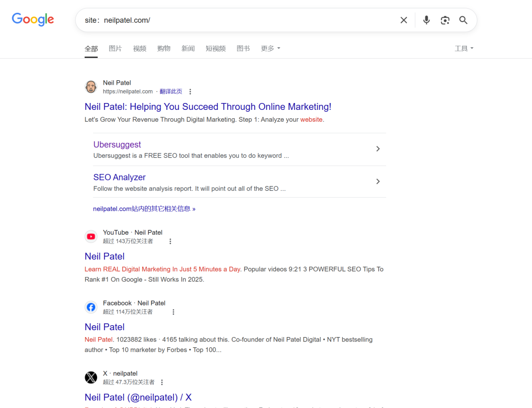Open the Facebook Neil Patel result title
The height and width of the screenshot is (408, 532).
tap(104, 327)
